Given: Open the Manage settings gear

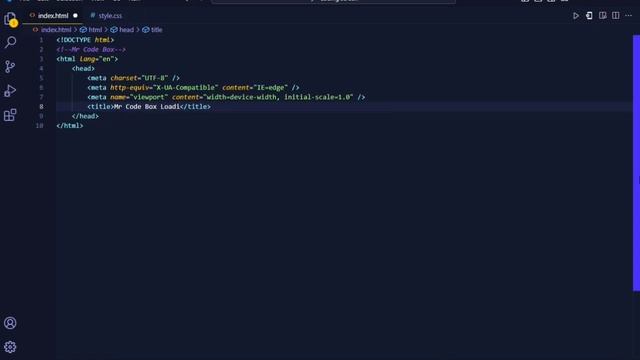Looking at the screenshot, I should click(x=10, y=347).
